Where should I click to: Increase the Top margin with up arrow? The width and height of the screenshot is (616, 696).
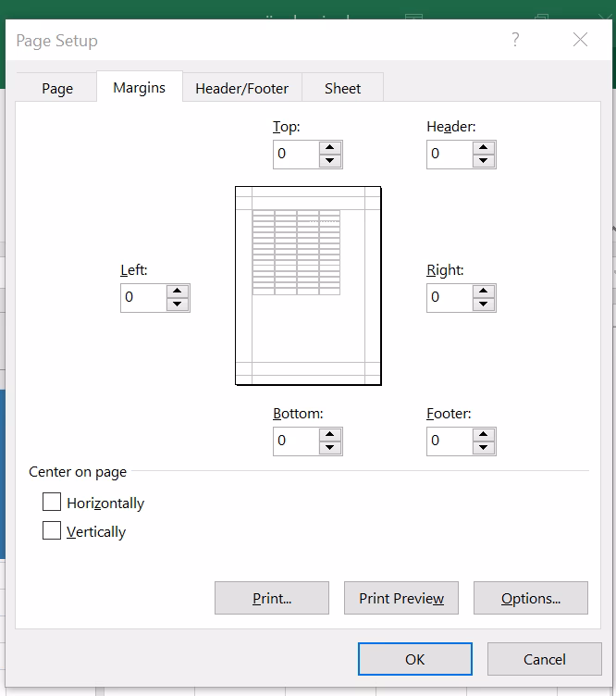coord(330,148)
